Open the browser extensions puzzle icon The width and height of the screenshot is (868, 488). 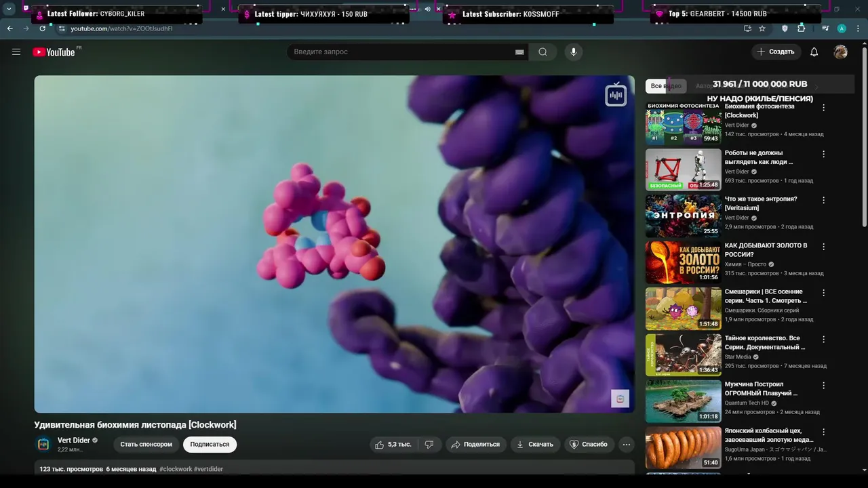point(801,28)
